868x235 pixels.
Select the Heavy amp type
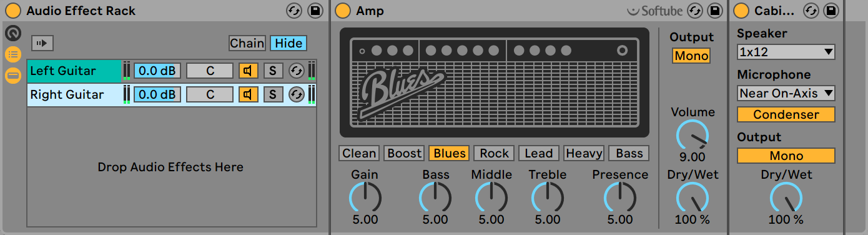(584, 153)
